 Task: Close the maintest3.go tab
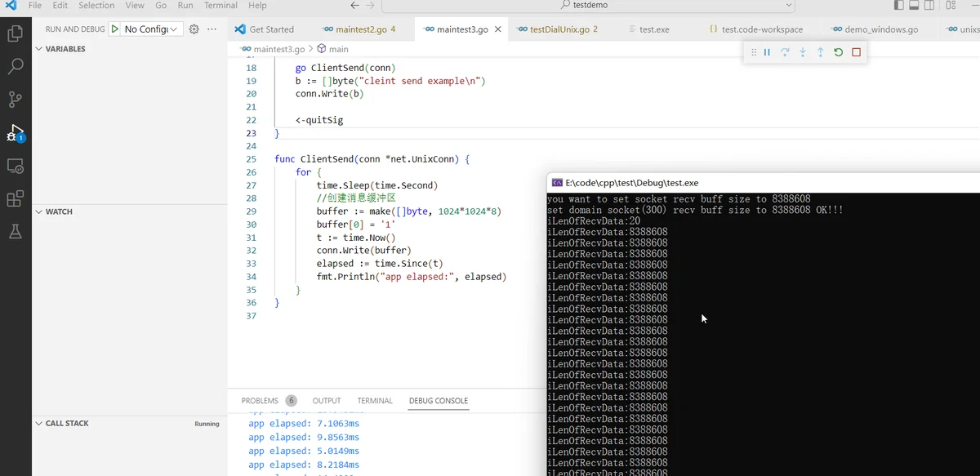(498, 29)
